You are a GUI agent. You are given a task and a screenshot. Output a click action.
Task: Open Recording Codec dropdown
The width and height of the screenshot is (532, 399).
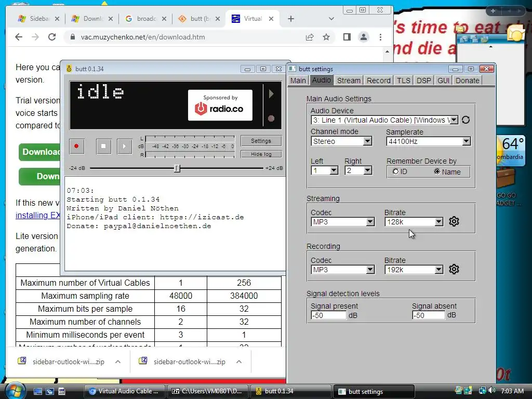point(370,270)
